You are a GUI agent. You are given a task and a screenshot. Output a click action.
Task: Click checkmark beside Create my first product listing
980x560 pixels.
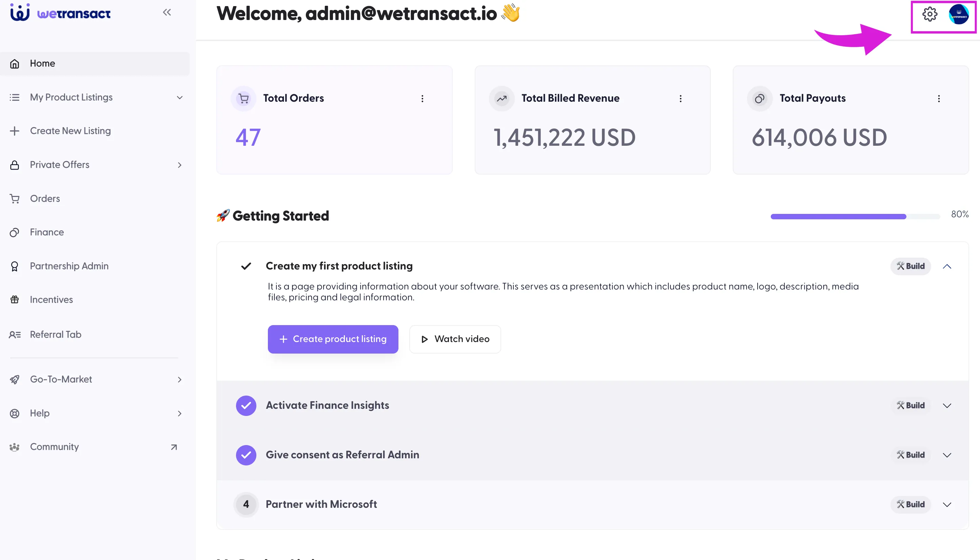coord(246,266)
